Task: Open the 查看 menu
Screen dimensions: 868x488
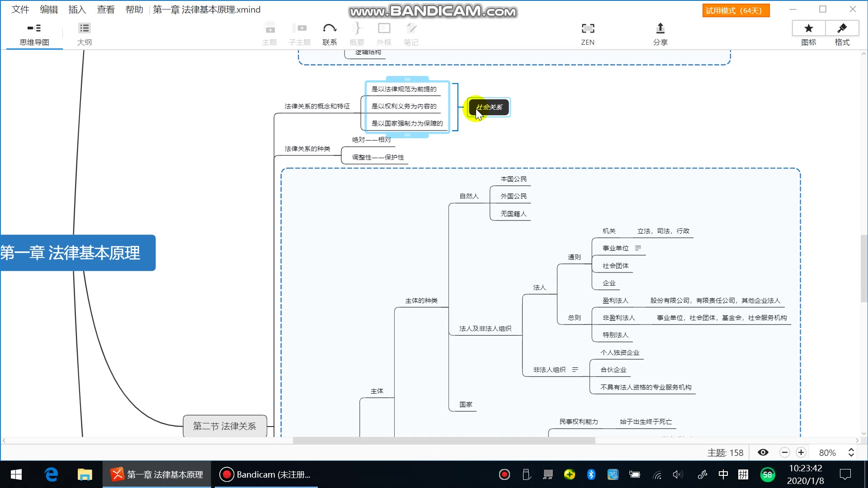Action: [x=105, y=9]
